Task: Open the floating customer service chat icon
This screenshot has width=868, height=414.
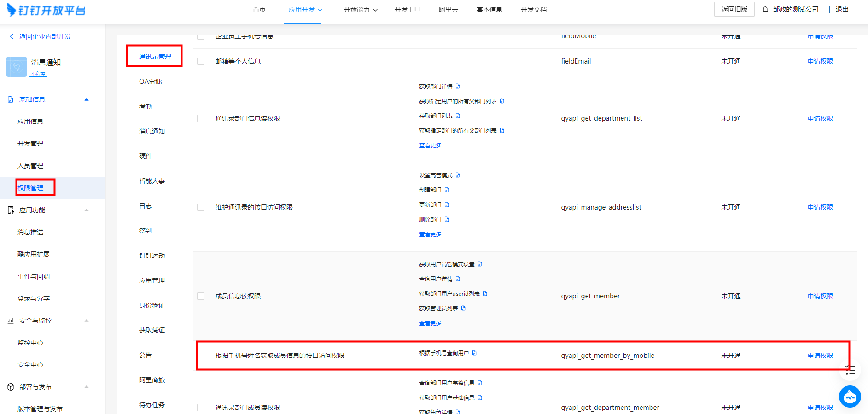Action: coord(850,397)
